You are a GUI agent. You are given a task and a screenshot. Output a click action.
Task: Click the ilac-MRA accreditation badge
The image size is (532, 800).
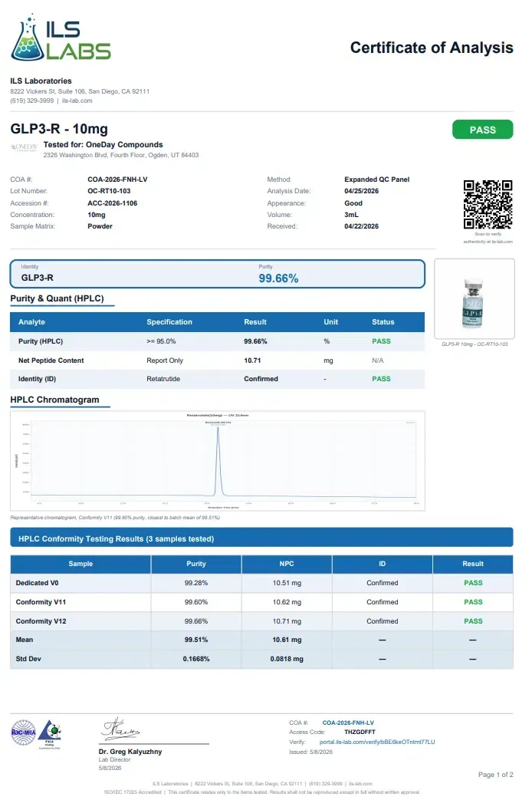pos(24,733)
